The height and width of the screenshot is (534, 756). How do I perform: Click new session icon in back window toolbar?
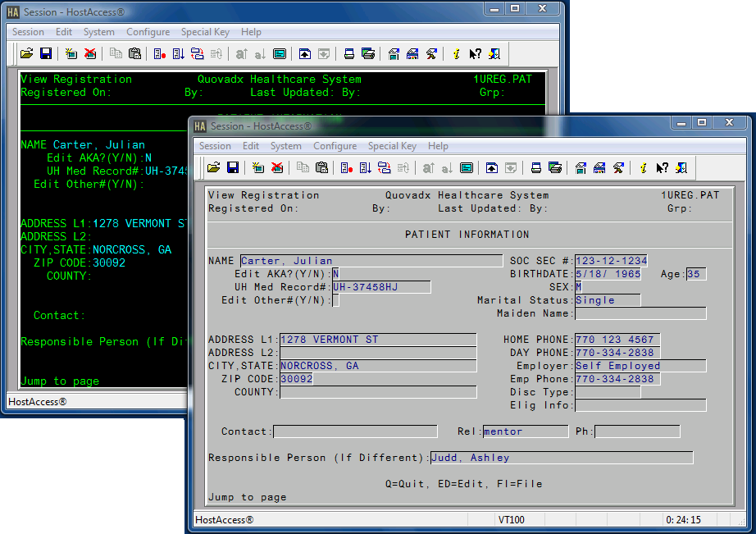71,53
